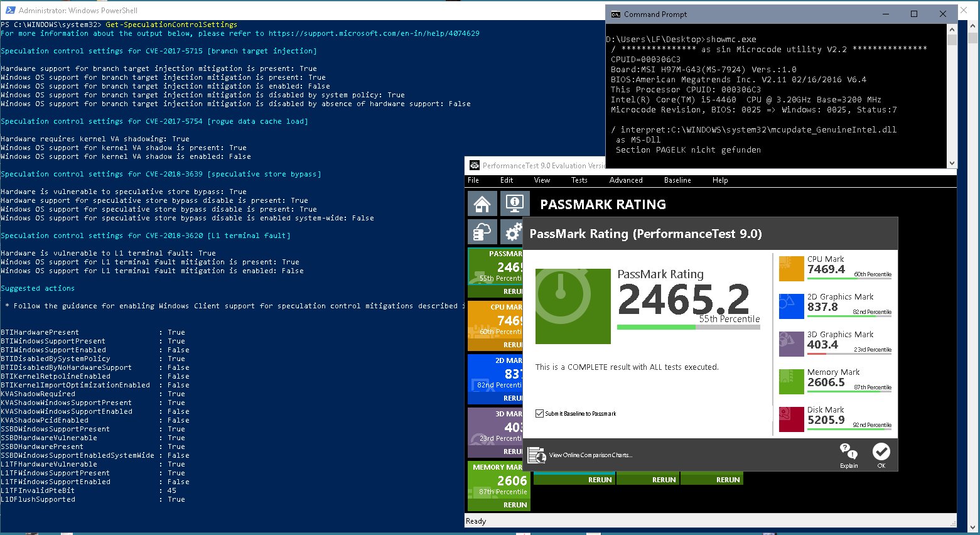Rerun the PassMark rating tile test
The image size is (980, 535).
tap(512, 291)
